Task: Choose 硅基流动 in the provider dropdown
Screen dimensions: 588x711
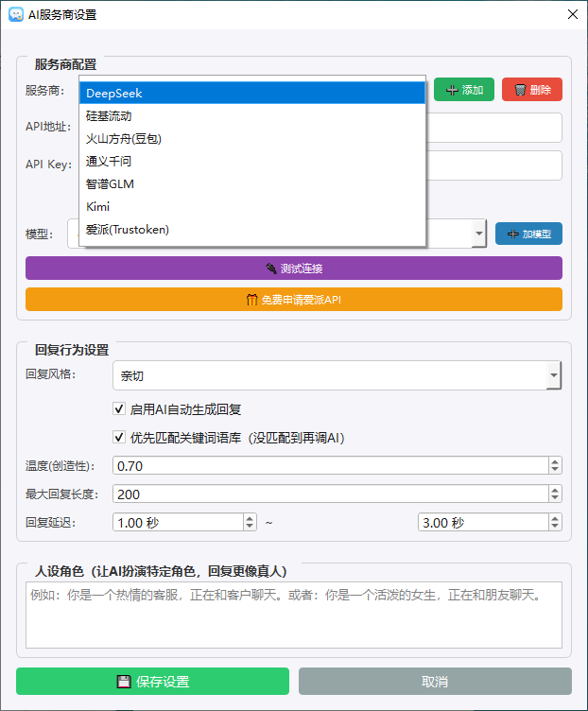Action: (x=252, y=116)
